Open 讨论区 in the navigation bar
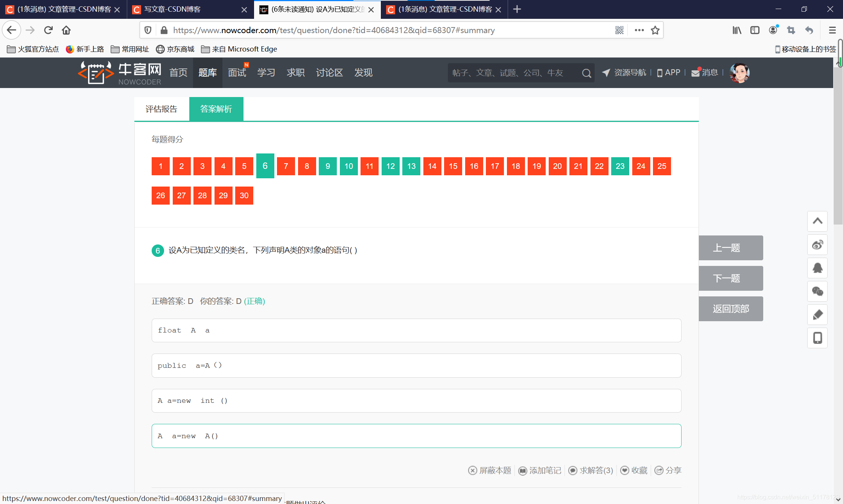 tap(329, 73)
